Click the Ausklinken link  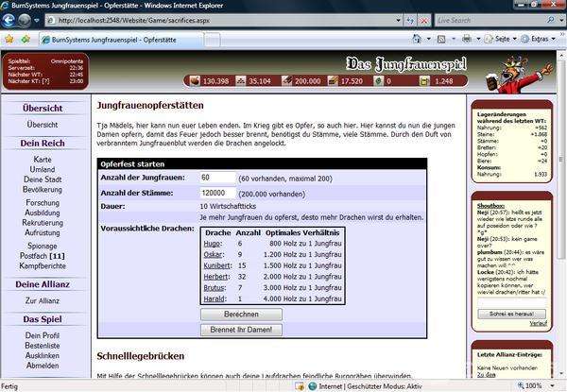[x=43, y=356]
